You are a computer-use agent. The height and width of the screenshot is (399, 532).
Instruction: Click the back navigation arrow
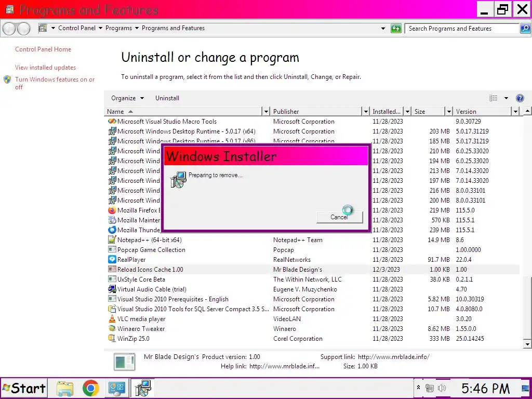[9, 29]
